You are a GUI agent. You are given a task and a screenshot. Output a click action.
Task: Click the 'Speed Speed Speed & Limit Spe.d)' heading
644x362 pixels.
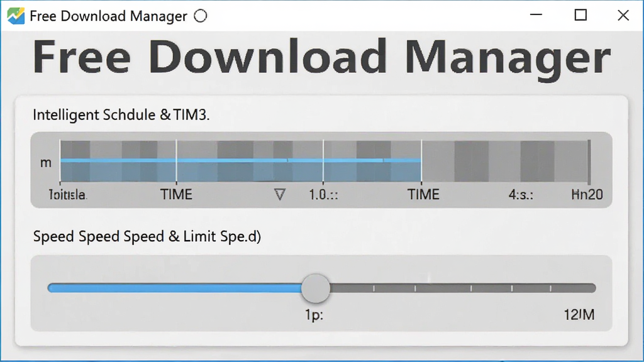[147, 237]
